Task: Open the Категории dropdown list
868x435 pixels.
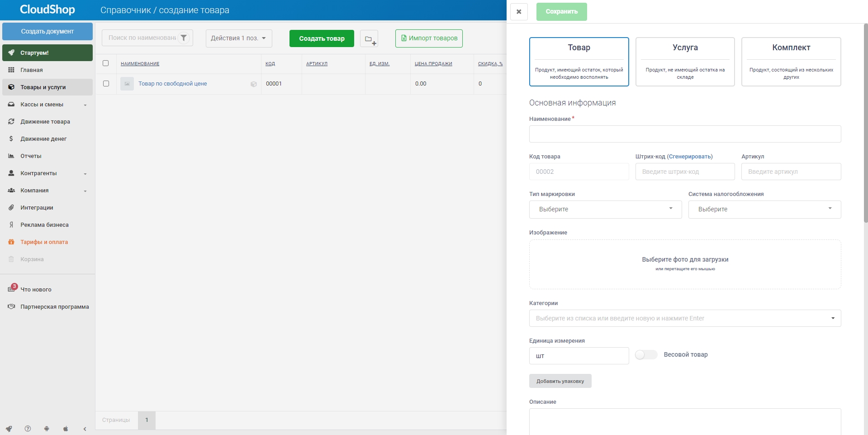Action: click(685, 318)
